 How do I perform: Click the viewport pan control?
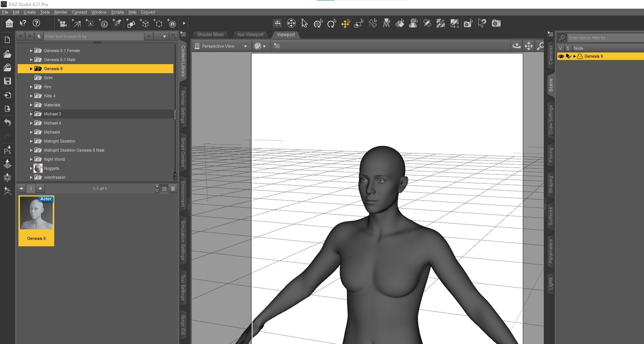coord(529,46)
